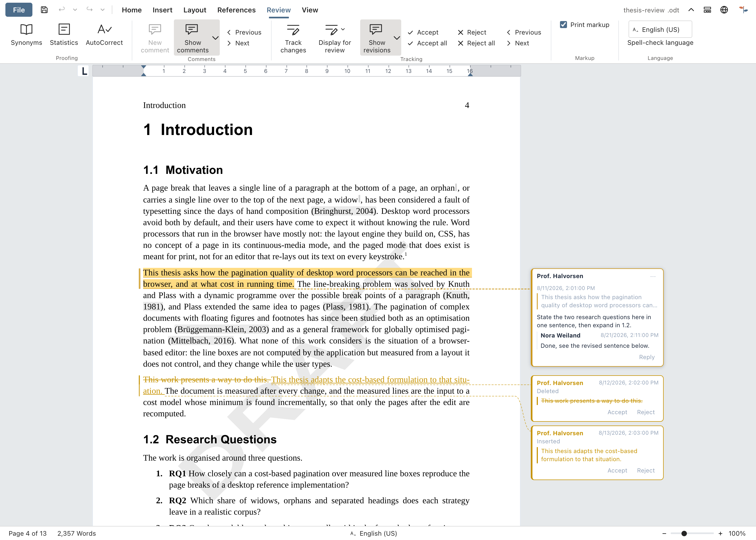Image resolution: width=756 pixels, height=540 pixels.
Task: Click the zoom out minus icon
Action: pyautogui.click(x=664, y=533)
